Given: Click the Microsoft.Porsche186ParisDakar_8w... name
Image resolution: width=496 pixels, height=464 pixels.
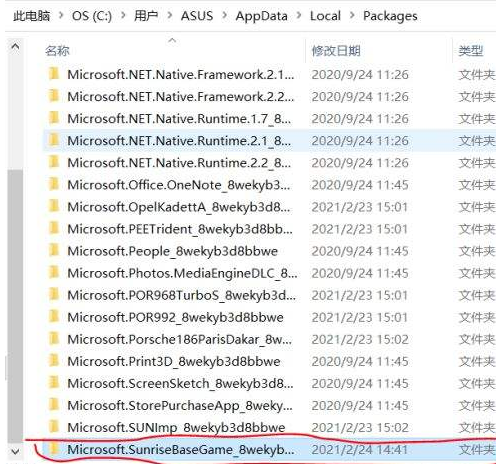Looking at the screenshot, I should pyautogui.click(x=180, y=339).
